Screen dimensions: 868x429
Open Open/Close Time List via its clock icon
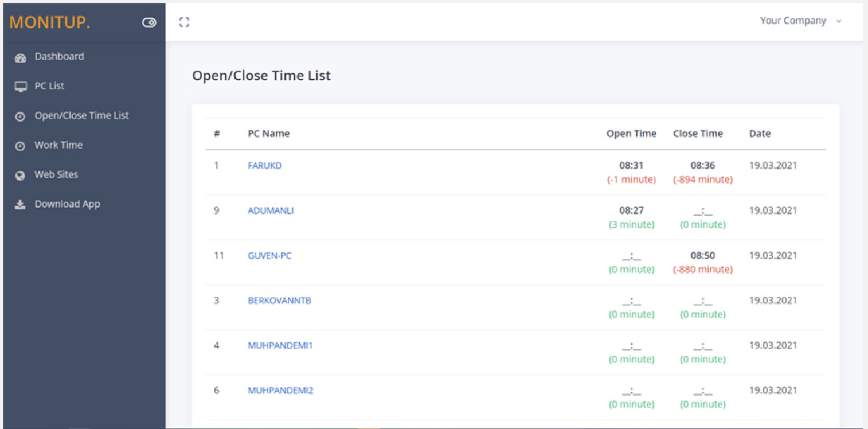(x=21, y=115)
